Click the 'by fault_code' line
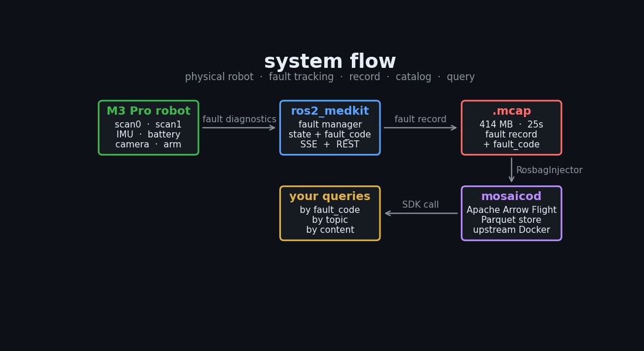 click(330, 210)
